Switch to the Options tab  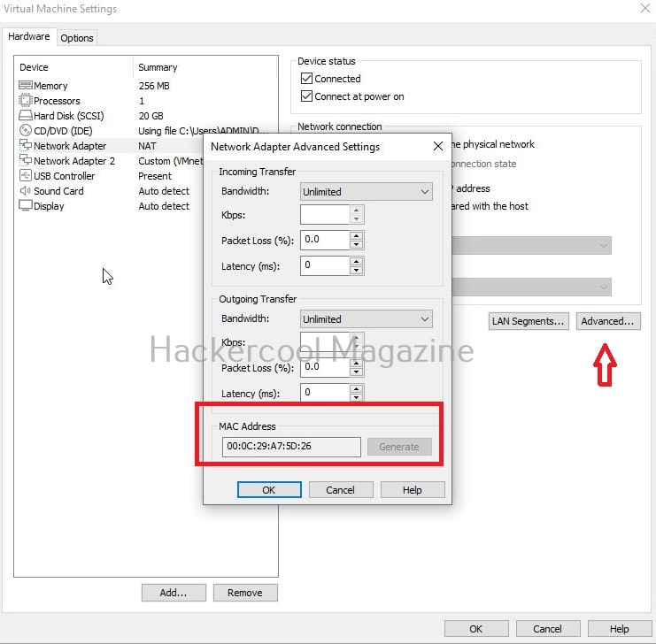(77, 38)
